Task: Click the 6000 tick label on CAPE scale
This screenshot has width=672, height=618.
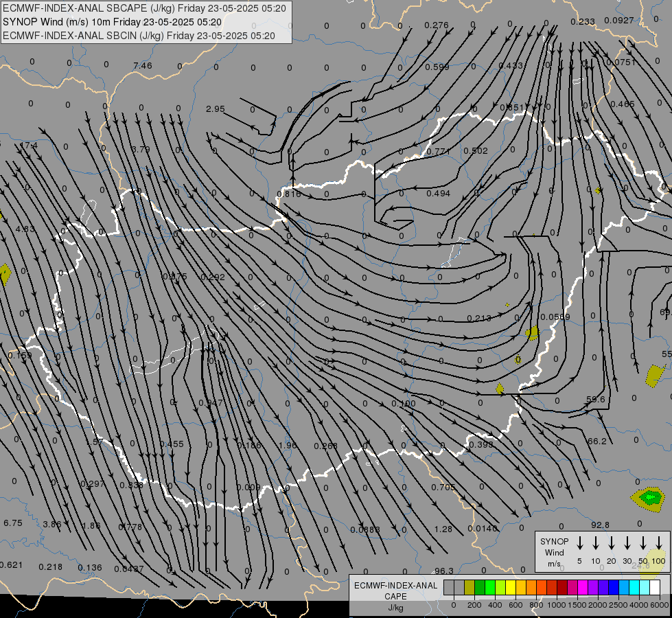Action: (659, 605)
